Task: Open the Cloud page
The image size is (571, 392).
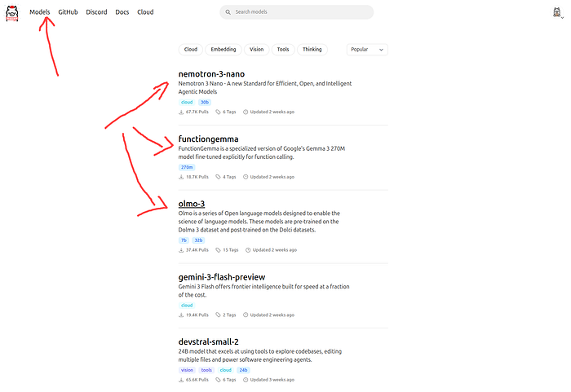Action: click(145, 12)
